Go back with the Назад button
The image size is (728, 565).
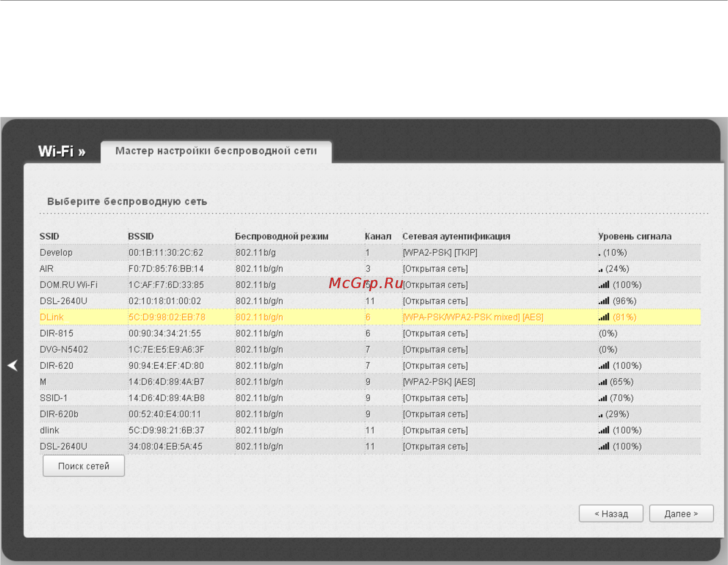(611, 514)
